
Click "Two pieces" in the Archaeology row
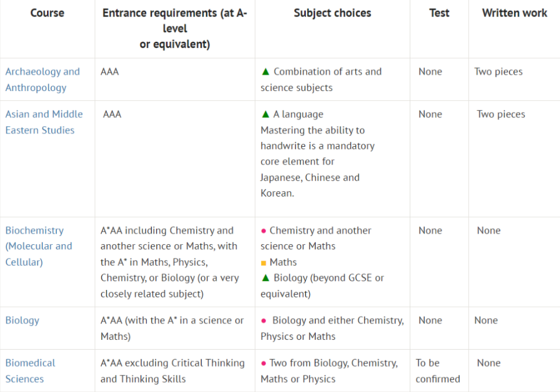pos(498,72)
